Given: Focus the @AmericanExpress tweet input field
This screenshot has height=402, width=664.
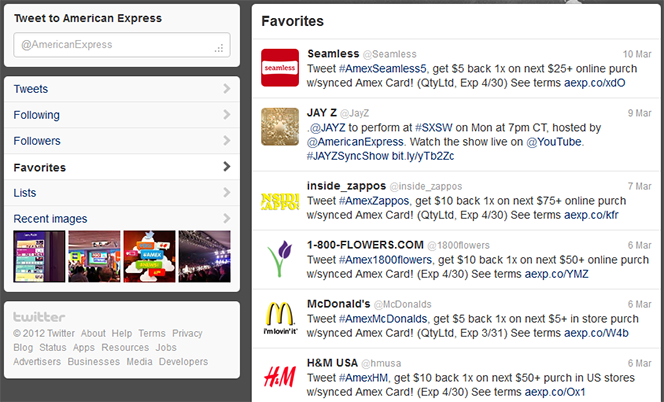Looking at the screenshot, I should point(122,44).
